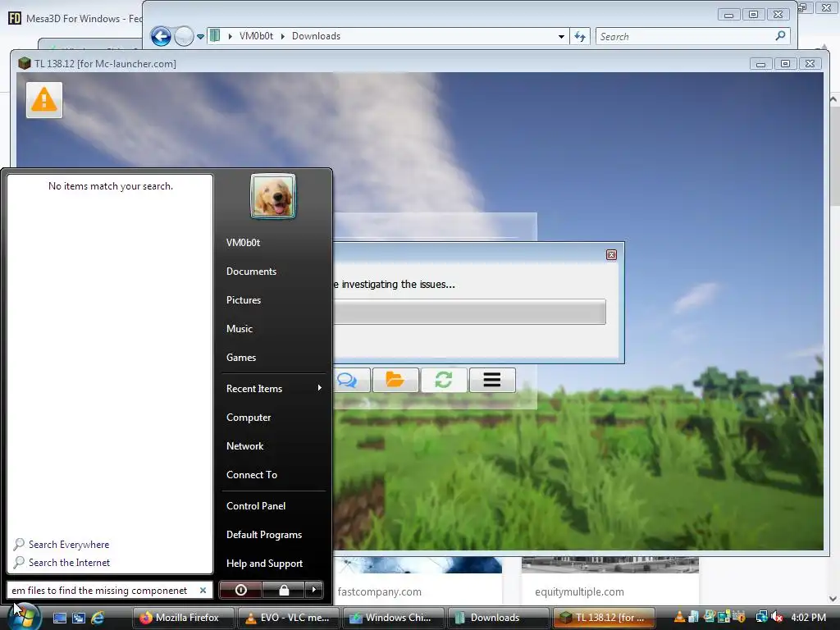Click the network tray icon
The height and width of the screenshot is (630, 840).
click(x=761, y=617)
